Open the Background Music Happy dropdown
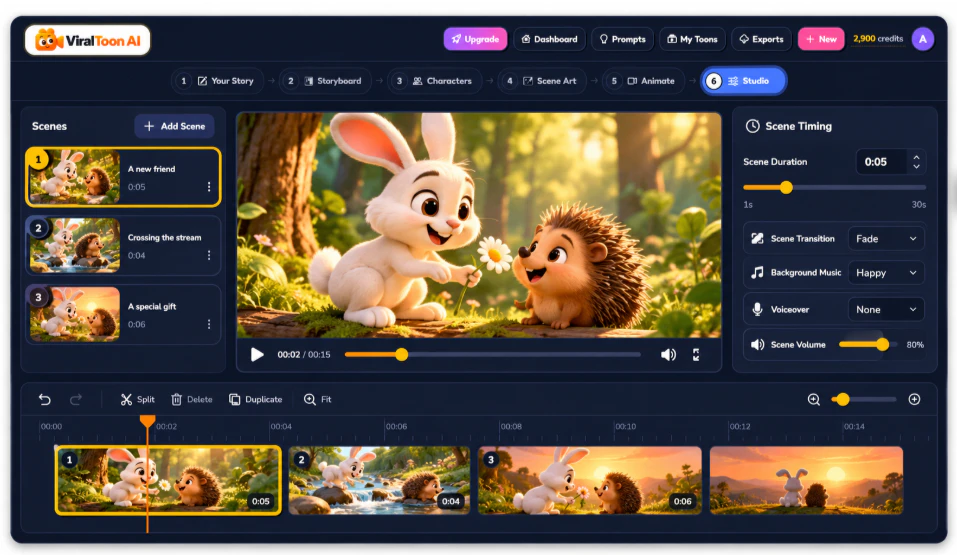Viewport: 957px width, 555px height. (x=886, y=273)
